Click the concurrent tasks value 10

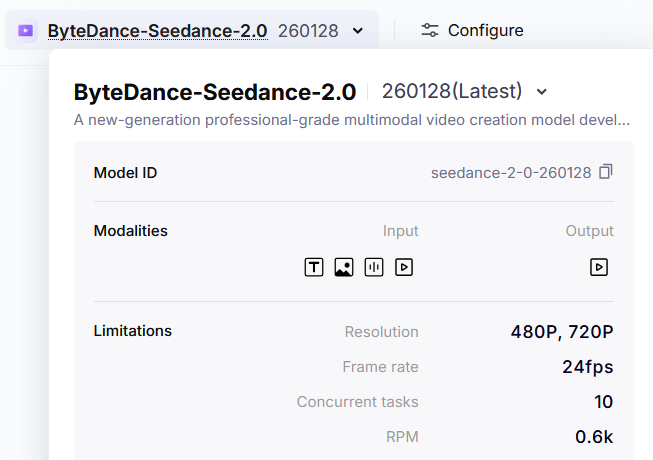coord(603,402)
